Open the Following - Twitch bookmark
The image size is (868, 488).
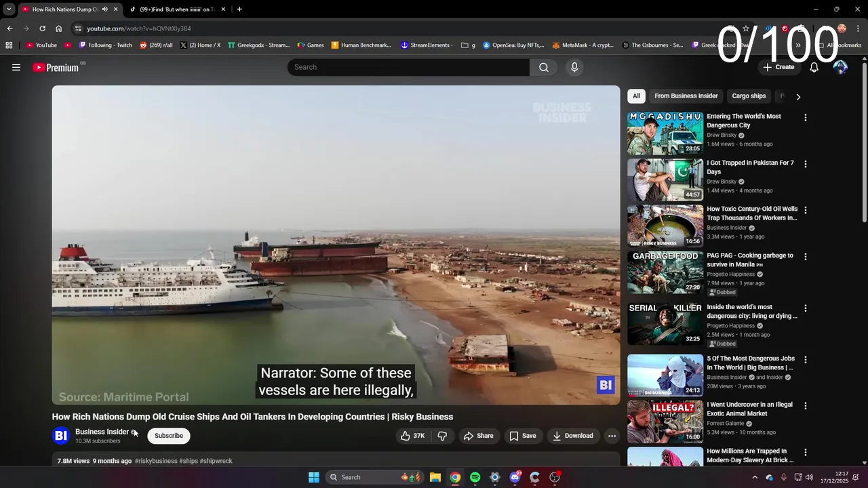click(105, 45)
